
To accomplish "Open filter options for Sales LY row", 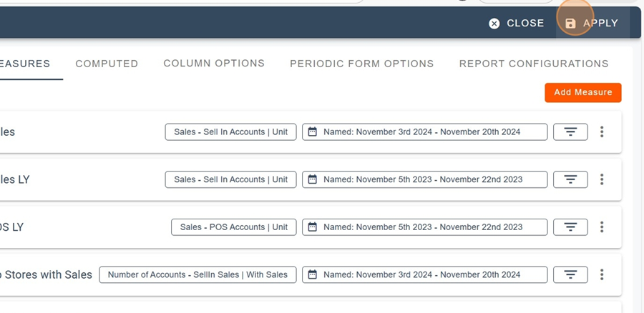I will 570,179.
